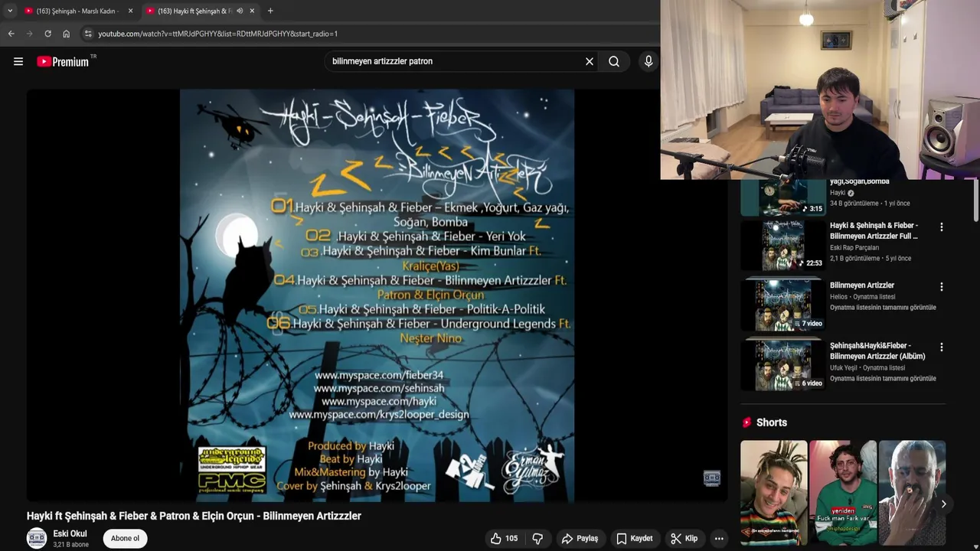Mute audio on the playing tab
The height and width of the screenshot is (551, 980).
[240, 11]
